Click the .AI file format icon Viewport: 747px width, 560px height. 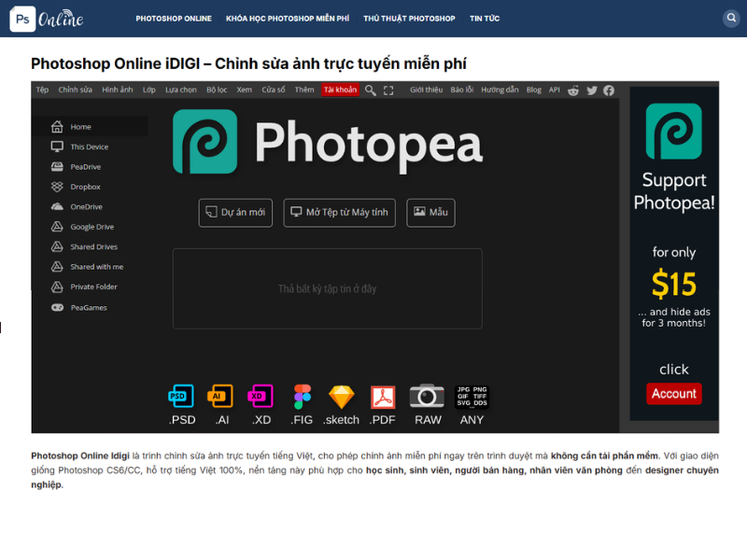220,396
